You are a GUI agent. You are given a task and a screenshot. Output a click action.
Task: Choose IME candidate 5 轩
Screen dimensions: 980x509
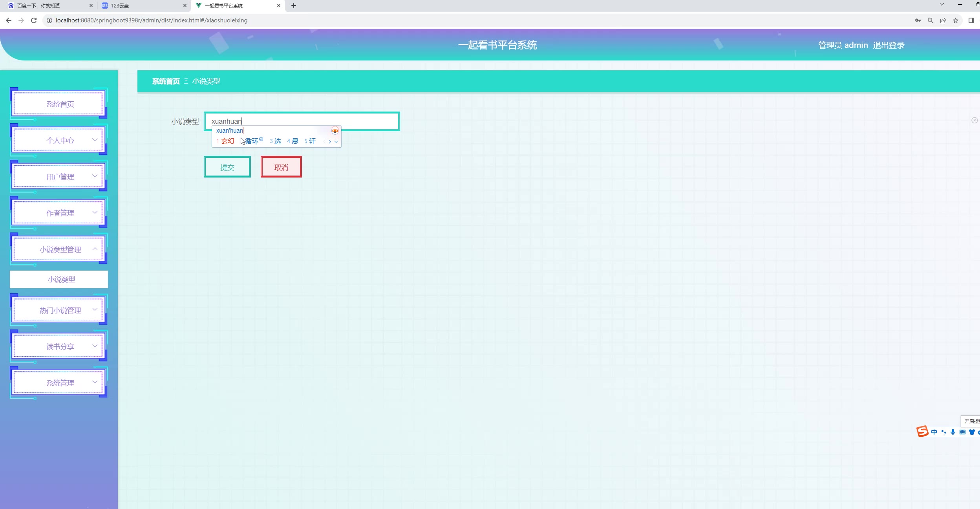coord(310,141)
